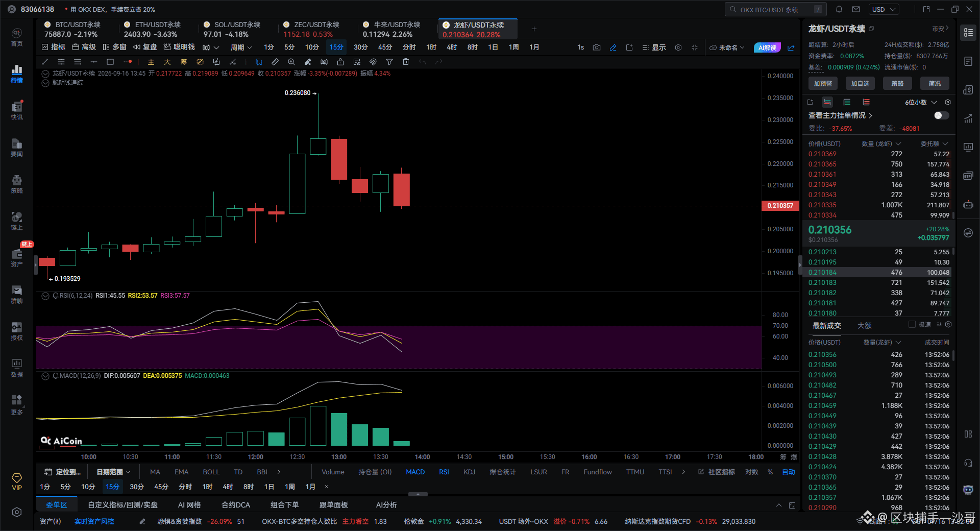Image resolution: width=980 pixels, height=531 pixels.
Task: Click the lock drawings icon
Action: 340,62
